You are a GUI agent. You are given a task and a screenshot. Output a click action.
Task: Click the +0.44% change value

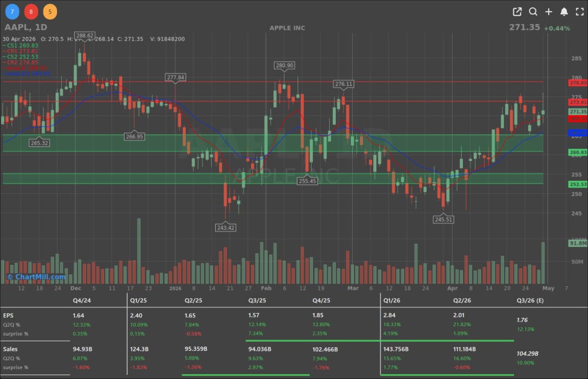click(557, 28)
